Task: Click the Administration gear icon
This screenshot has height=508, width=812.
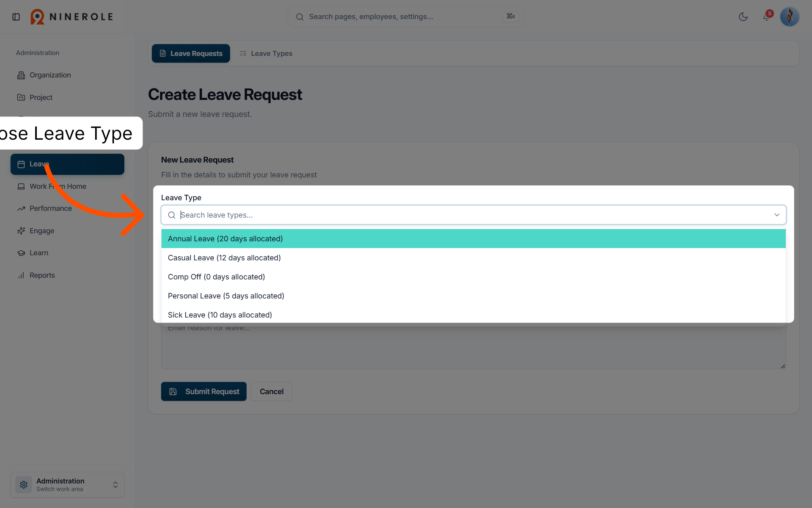Action: point(24,485)
